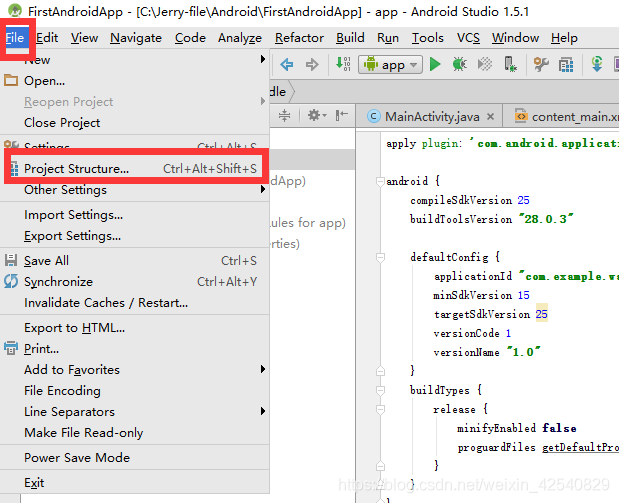
Task: Click the floppy disk icon next to Save All
Action: 11,260
